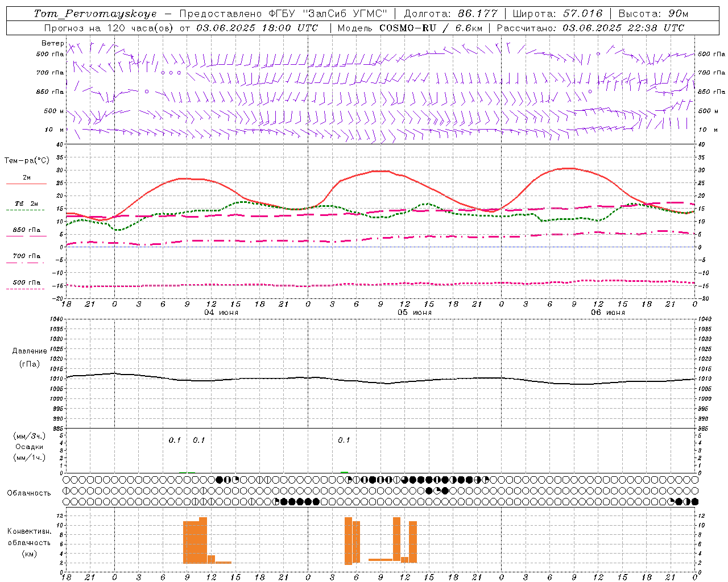Click the Конвективн. облачность label
This screenshot has height=582, width=728.
[x=29, y=537]
